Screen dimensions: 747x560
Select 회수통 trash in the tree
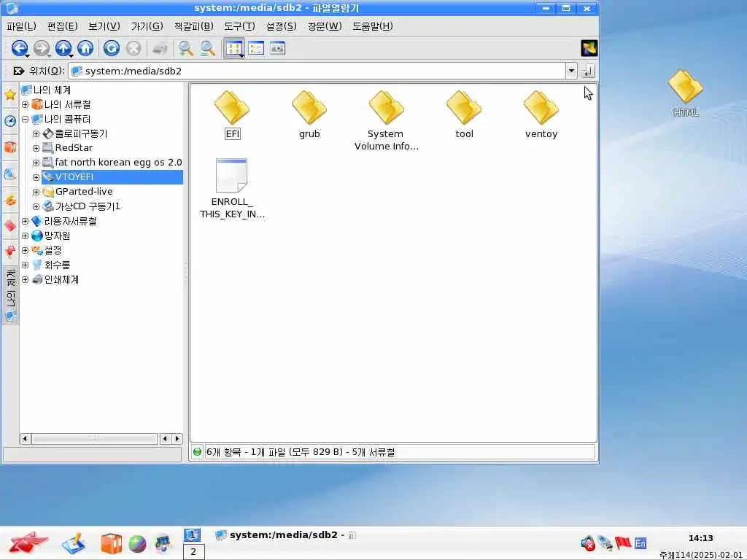tap(57, 265)
